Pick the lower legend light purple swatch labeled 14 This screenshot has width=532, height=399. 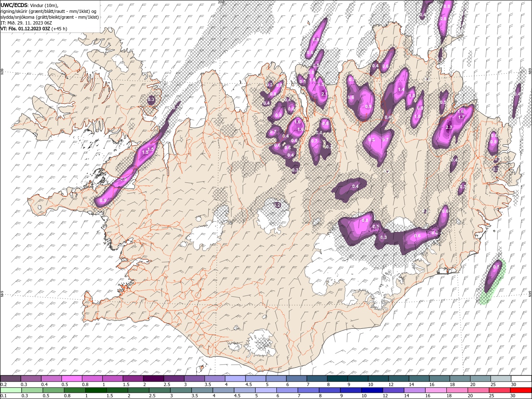[415, 390]
